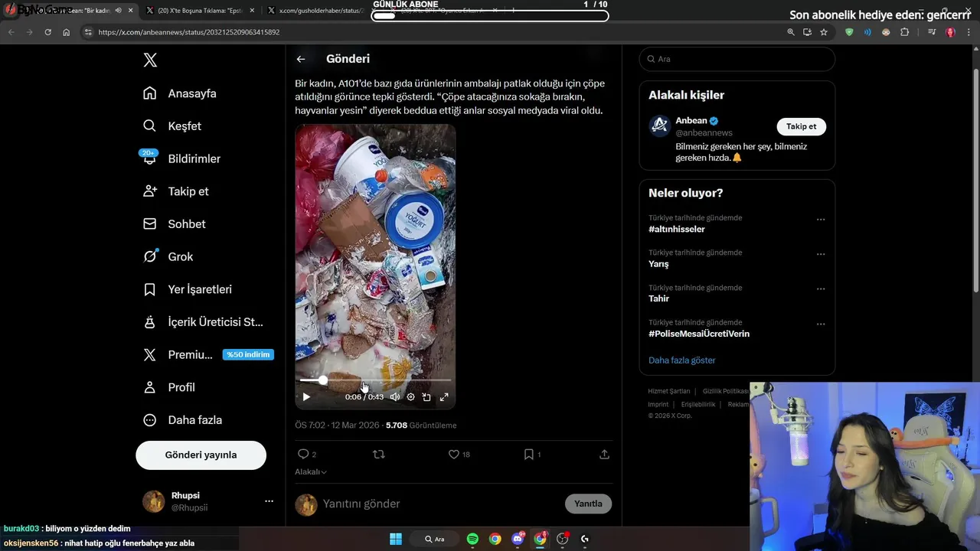This screenshot has width=980, height=551.
Task: Open the X logo home link
Action: [150, 60]
